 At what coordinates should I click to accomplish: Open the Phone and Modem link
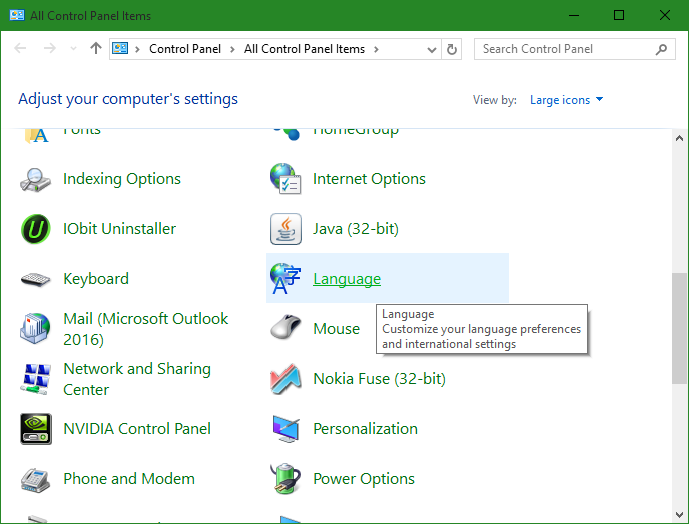tap(129, 479)
